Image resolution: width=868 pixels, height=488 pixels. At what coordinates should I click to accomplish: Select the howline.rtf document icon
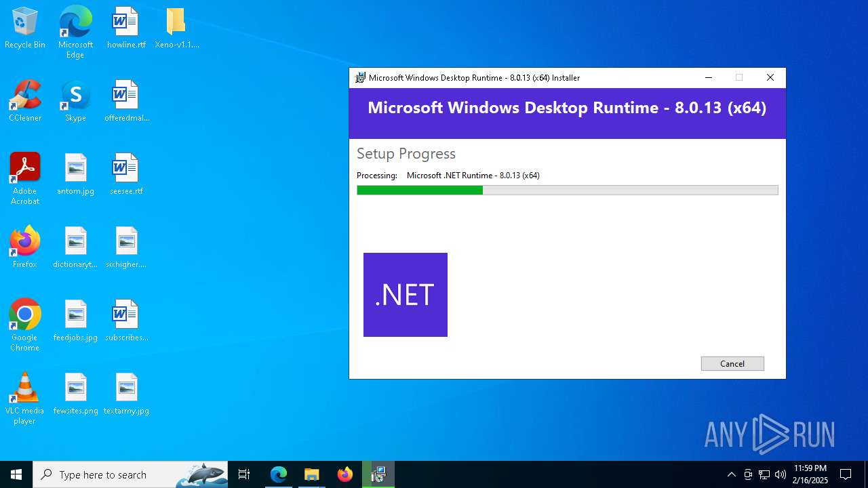tap(126, 28)
